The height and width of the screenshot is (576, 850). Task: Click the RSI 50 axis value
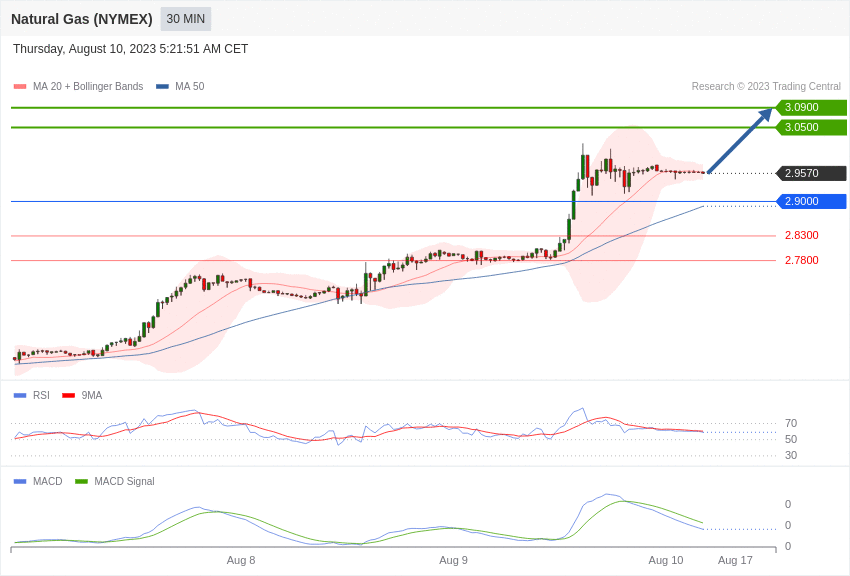point(791,439)
